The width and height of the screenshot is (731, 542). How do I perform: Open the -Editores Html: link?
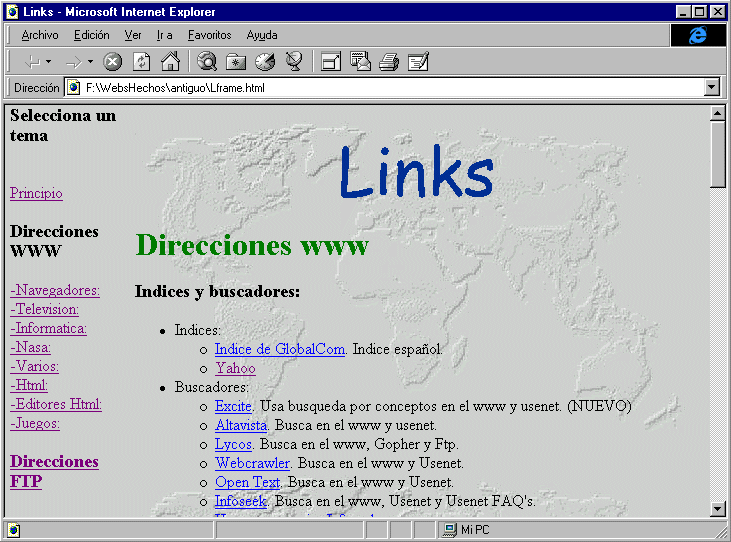pos(56,404)
